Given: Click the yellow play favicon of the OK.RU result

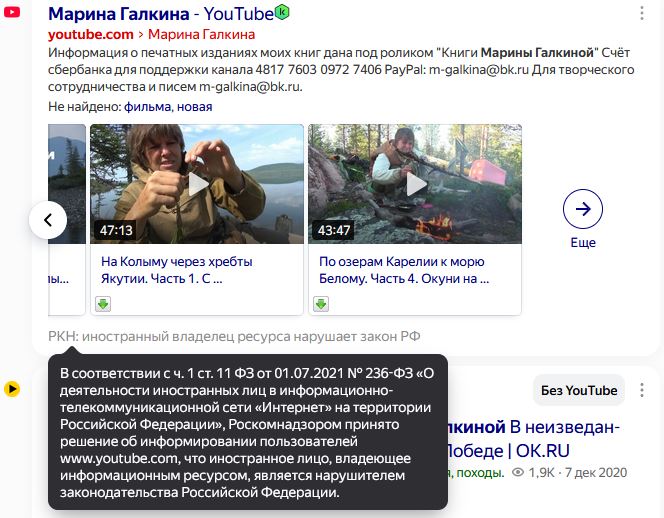Looking at the screenshot, I should tap(12, 389).
